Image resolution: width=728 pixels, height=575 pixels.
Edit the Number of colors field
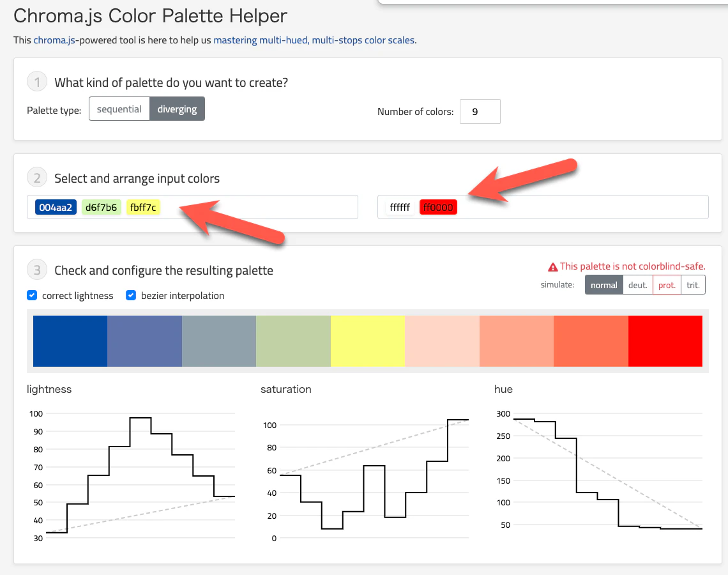[x=480, y=111]
